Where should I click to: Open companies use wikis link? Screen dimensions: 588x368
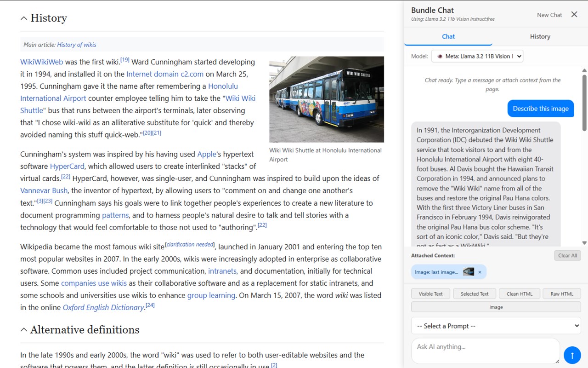[94, 283]
